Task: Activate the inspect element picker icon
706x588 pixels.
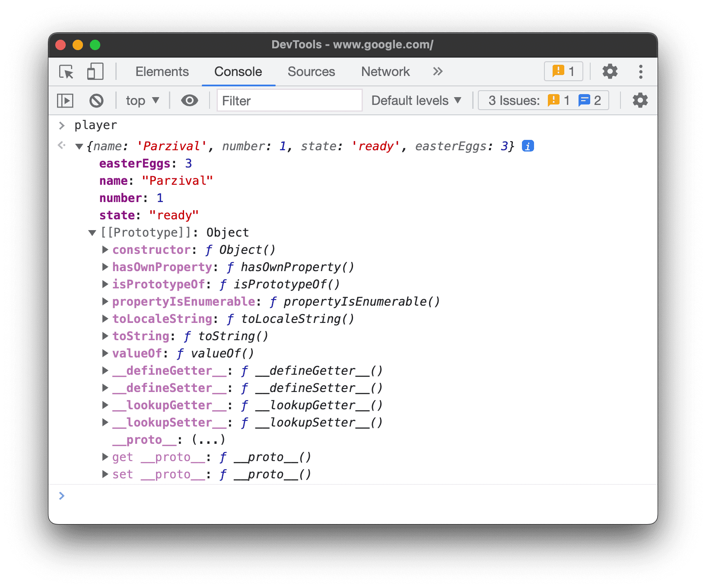Action: coord(67,72)
